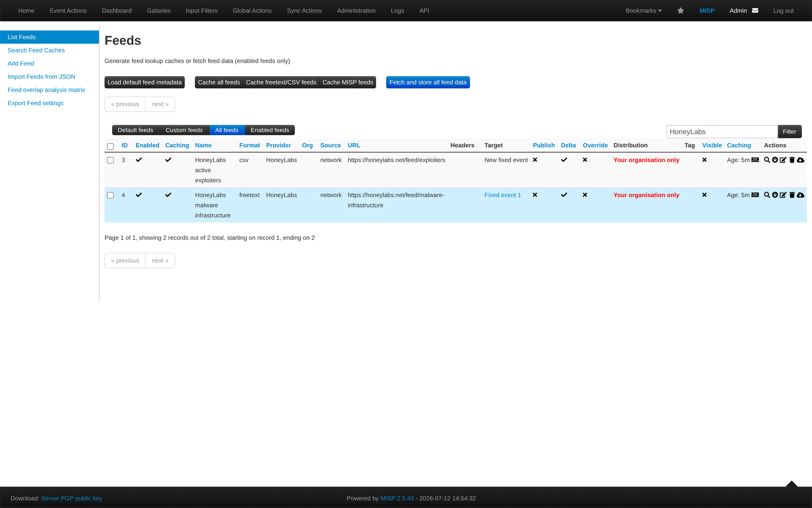
Task: Tick the checkbox for feed ID 3
Action: point(110,160)
